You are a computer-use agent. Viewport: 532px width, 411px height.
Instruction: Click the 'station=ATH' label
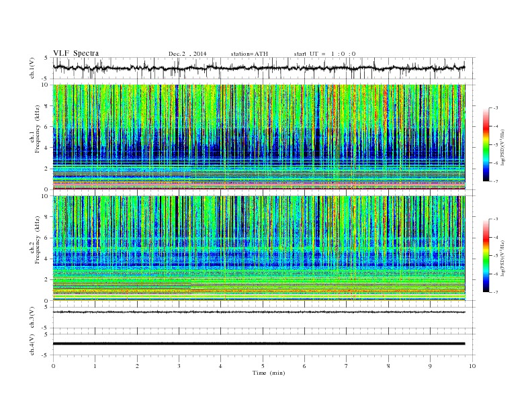click(x=249, y=54)
